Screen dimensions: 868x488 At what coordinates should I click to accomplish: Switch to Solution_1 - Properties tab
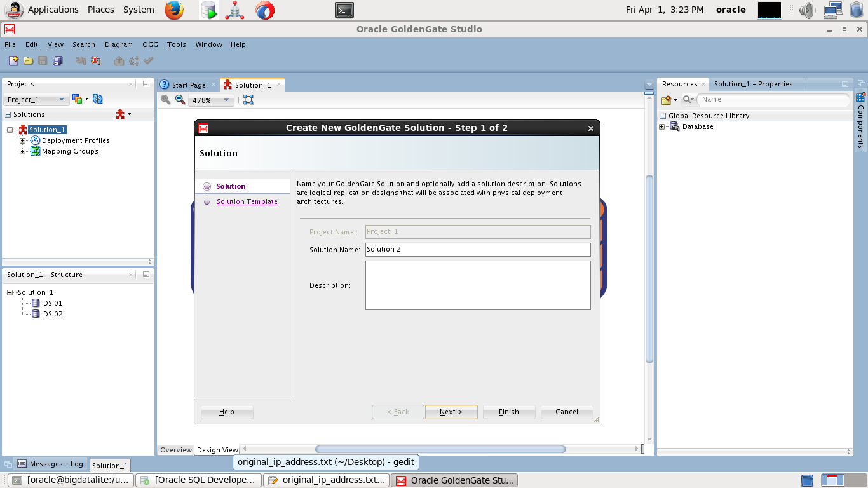coord(753,84)
